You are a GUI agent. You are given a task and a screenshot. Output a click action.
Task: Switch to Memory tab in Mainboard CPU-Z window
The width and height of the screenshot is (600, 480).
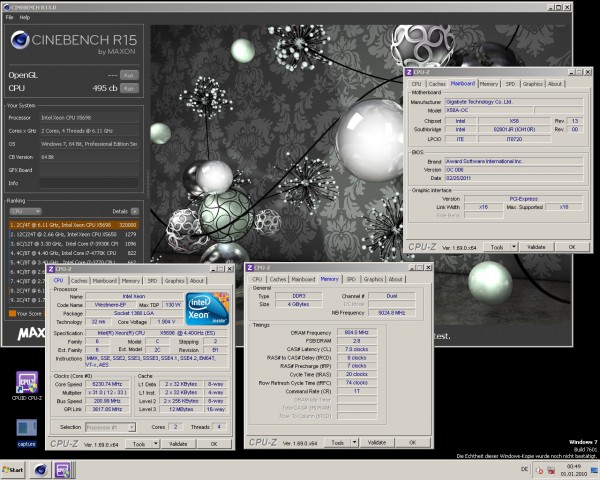coord(489,84)
